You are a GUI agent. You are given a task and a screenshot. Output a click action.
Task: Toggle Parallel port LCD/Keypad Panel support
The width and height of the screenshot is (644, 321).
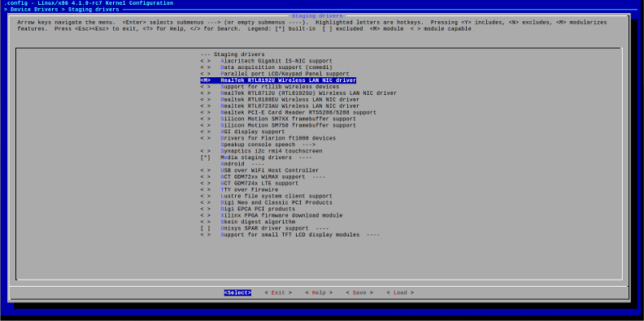click(275, 74)
